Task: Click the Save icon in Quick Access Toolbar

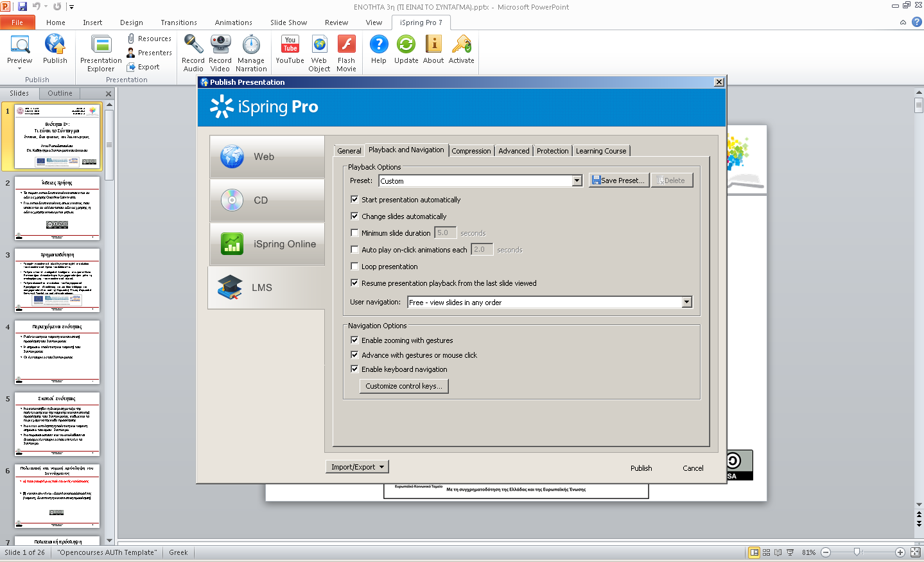Action: click(22, 6)
